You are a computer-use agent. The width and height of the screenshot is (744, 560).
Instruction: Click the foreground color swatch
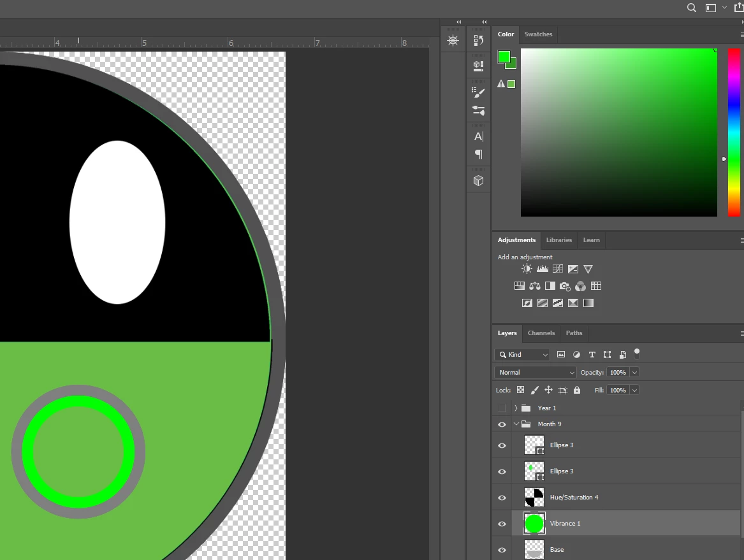(x=504, y=57)
